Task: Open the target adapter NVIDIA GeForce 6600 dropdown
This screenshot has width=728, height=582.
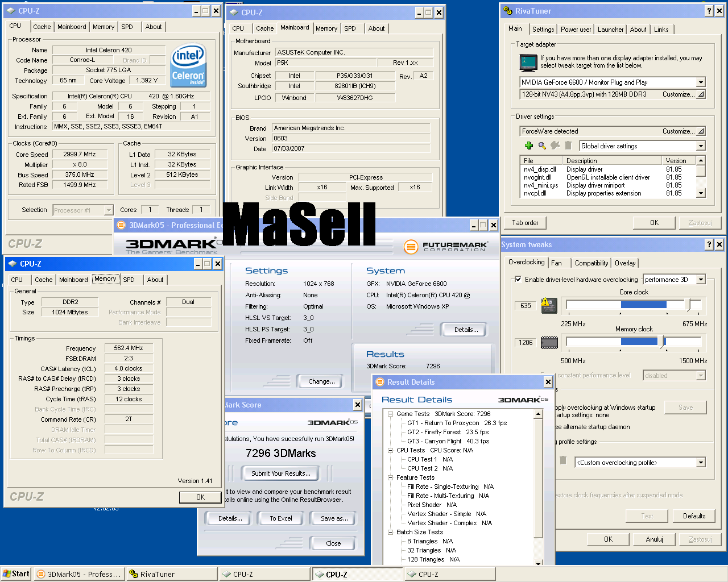Action: click(x=701, y=82)
